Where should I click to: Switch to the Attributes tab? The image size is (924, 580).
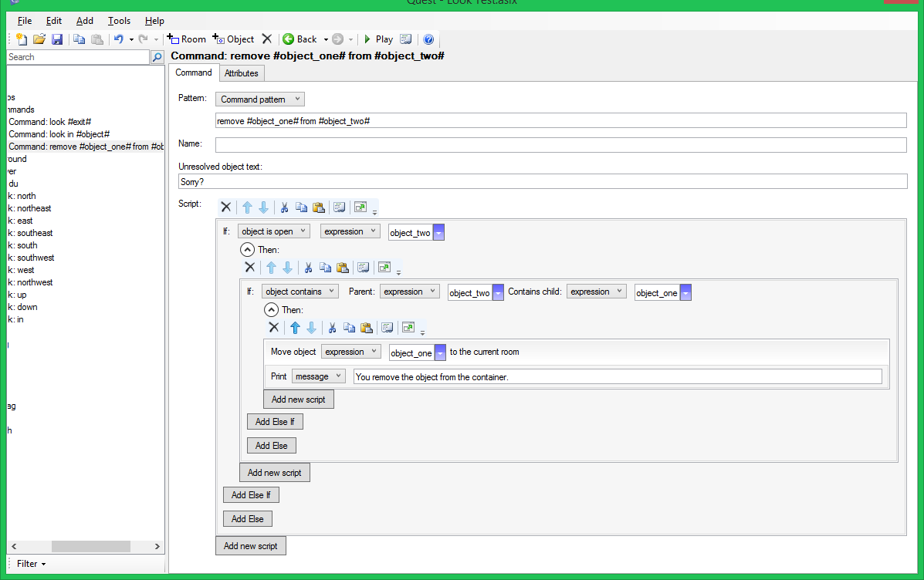pyautogui.click(x=242, y=73)
